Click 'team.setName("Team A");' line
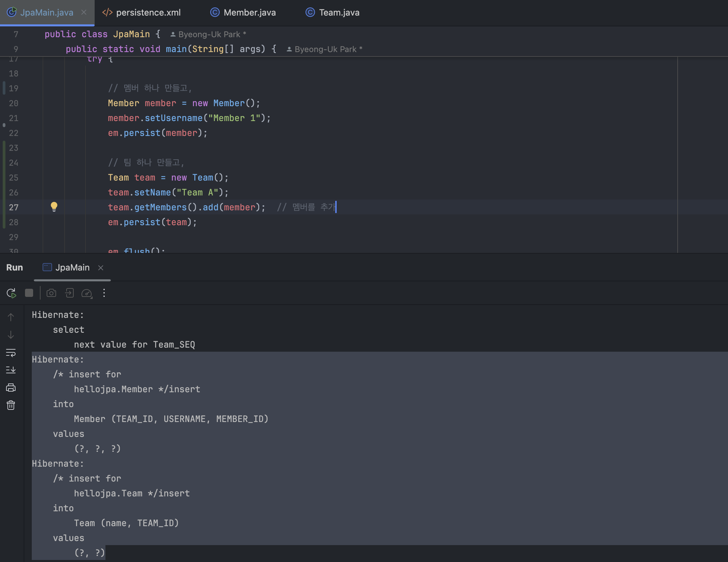The height and width of the screenshot is (562, 728). 168,192
